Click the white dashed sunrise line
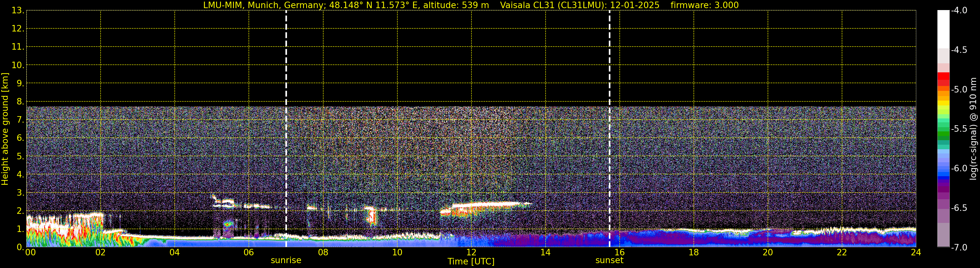This screenshot has height=268, width=980. pyautogui.click(x=286, y=129)
